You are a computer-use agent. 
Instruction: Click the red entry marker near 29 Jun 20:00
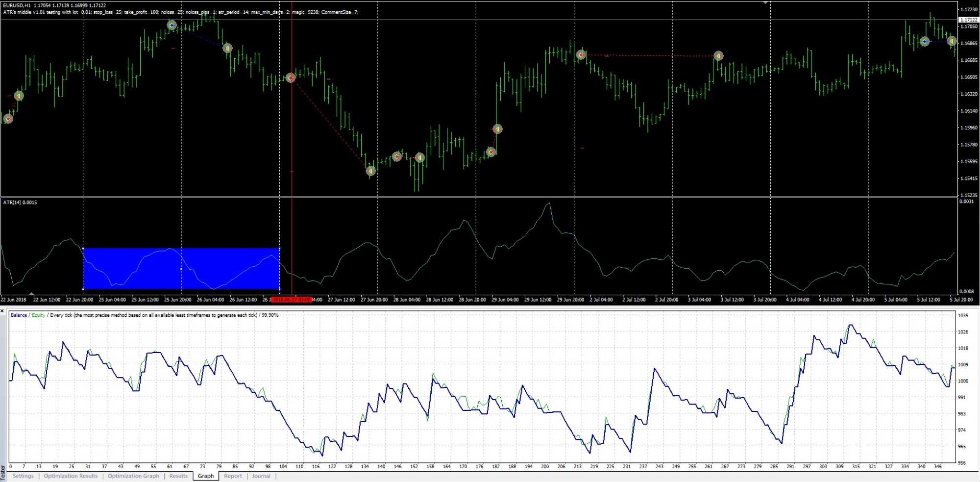[x=581, y=55]
